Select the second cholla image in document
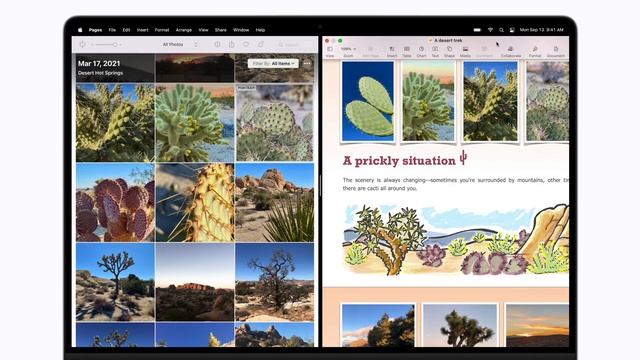 (428, 101)
